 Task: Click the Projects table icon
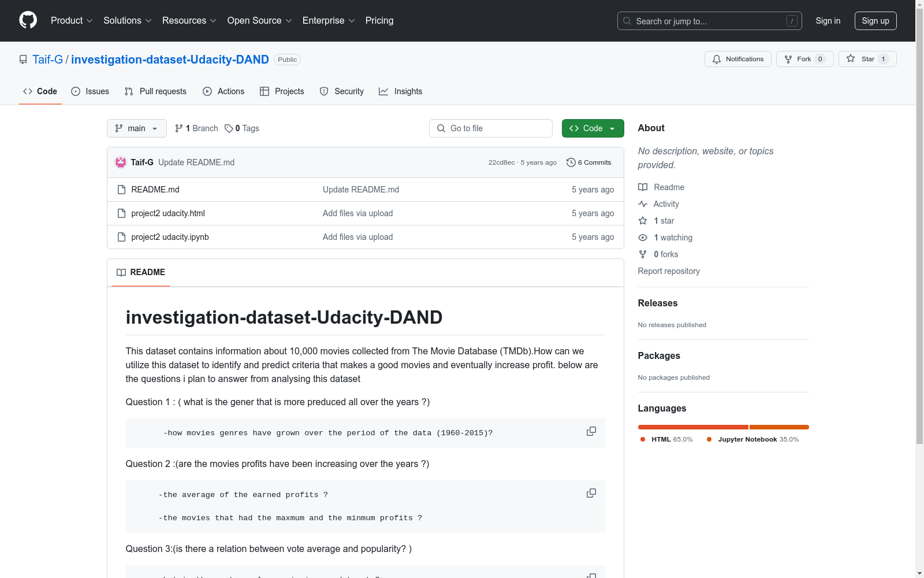[x=264, y=91]
